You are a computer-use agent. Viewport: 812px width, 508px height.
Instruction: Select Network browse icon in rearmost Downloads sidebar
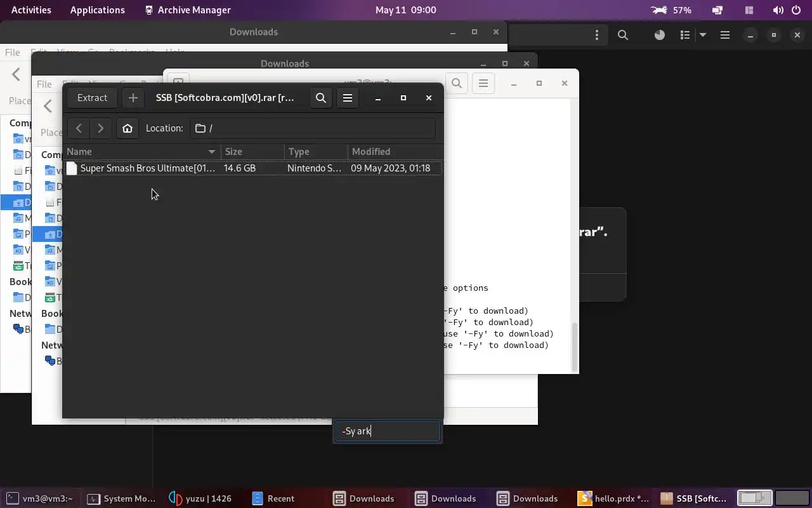(18, 329)
